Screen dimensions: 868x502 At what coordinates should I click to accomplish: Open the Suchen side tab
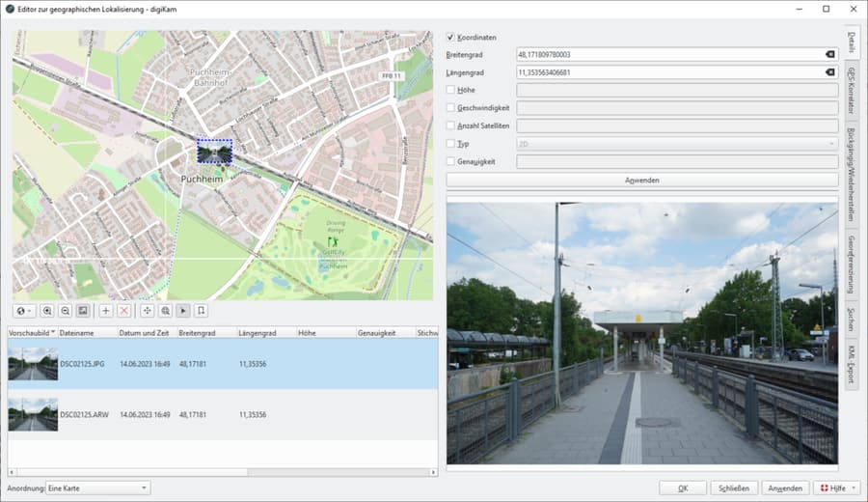click(x=852, y=320)
